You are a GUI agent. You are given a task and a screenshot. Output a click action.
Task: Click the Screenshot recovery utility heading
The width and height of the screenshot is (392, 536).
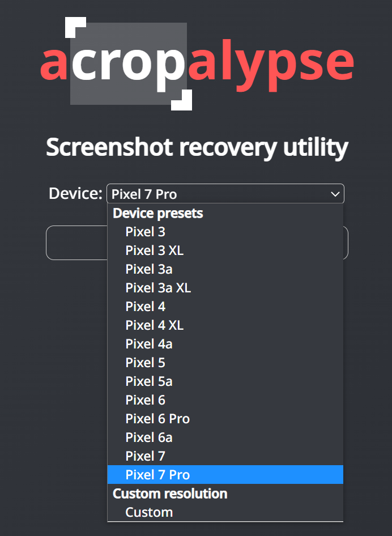point(197,147)
